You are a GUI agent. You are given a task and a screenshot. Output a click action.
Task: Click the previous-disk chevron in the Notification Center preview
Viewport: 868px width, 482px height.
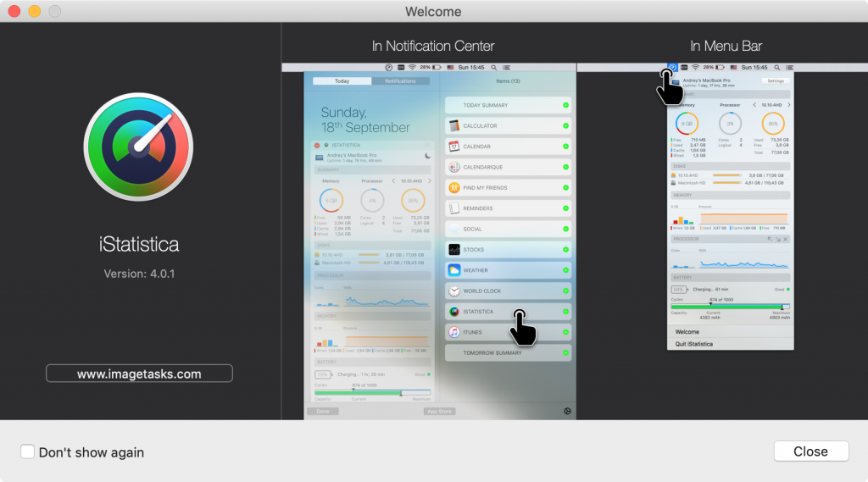[x=393, y=181]
